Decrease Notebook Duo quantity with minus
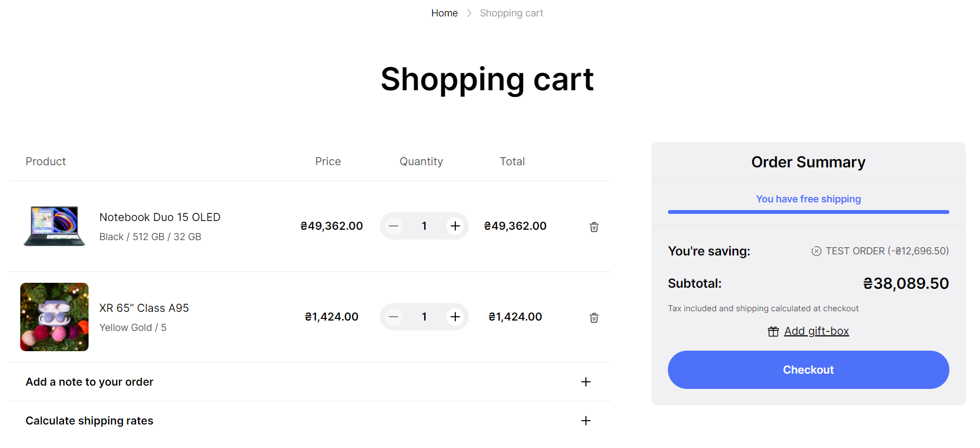The height and width of the screenshot is (448, 980). pos(394,226)
